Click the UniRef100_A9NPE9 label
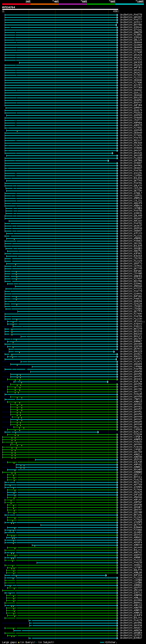Image resolution: width=146 pixels, height=644 pixels. click(131, 439)
